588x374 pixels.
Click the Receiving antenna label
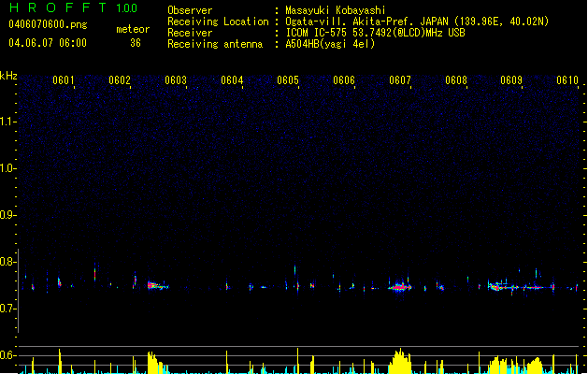[215, 44]
